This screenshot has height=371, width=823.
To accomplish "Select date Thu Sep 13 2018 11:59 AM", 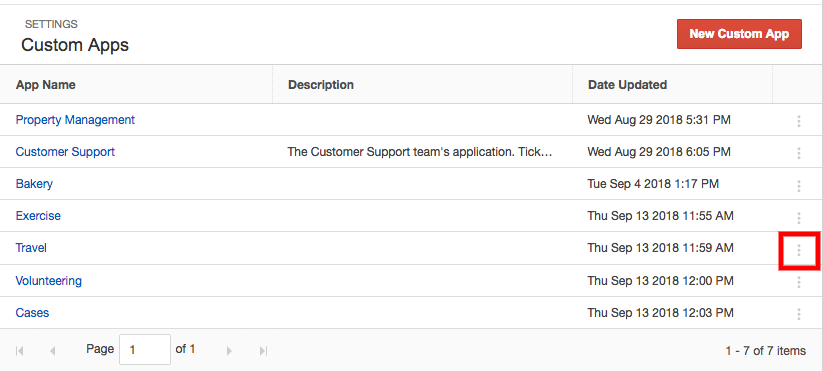I will click(660, 248).
